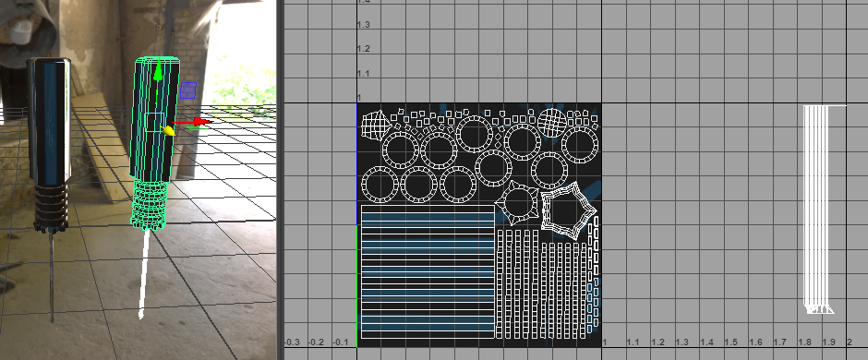Viewport: 868px width, 360px height.
Task: Click the red U-axis line along tile bottom
Action: coord(418,347)
